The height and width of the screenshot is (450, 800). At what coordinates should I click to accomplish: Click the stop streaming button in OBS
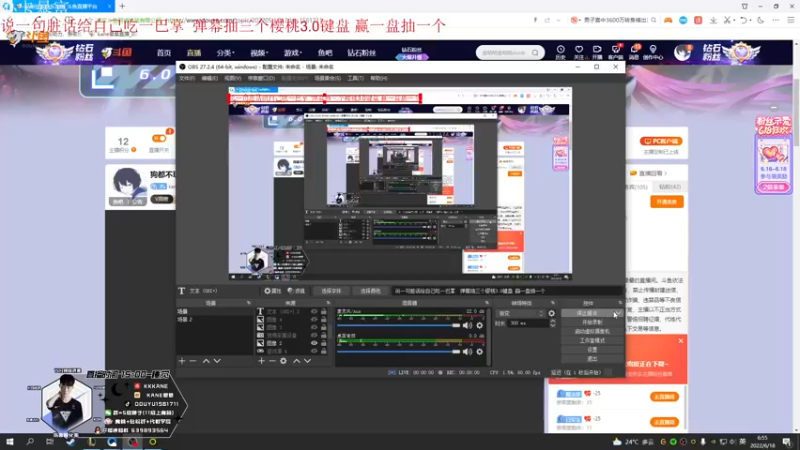587,313
